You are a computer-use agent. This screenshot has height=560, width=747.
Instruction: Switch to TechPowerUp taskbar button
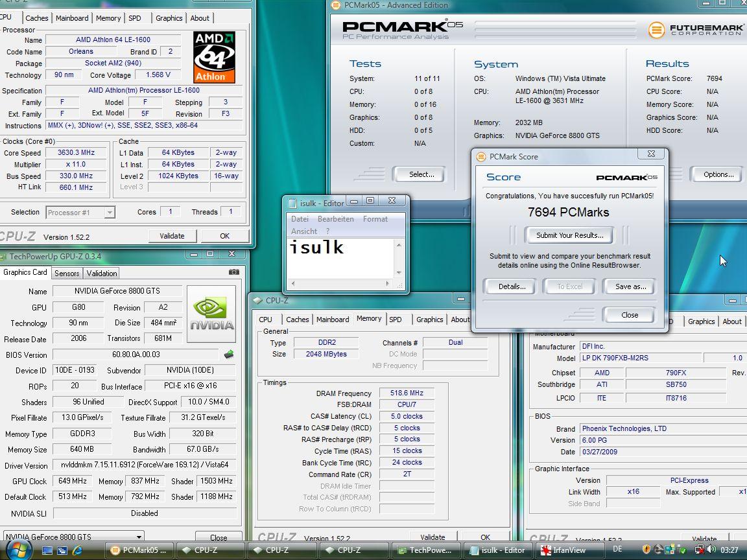click(x=425, y=550)
